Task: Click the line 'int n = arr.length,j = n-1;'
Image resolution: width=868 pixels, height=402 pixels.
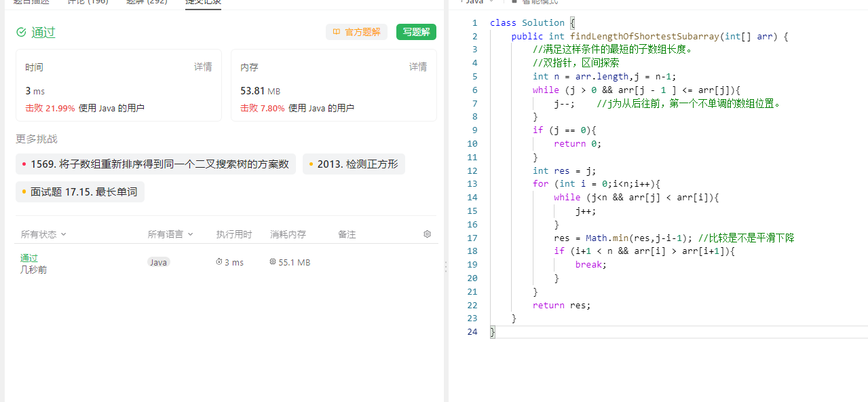Action: (x=605, y=76)
